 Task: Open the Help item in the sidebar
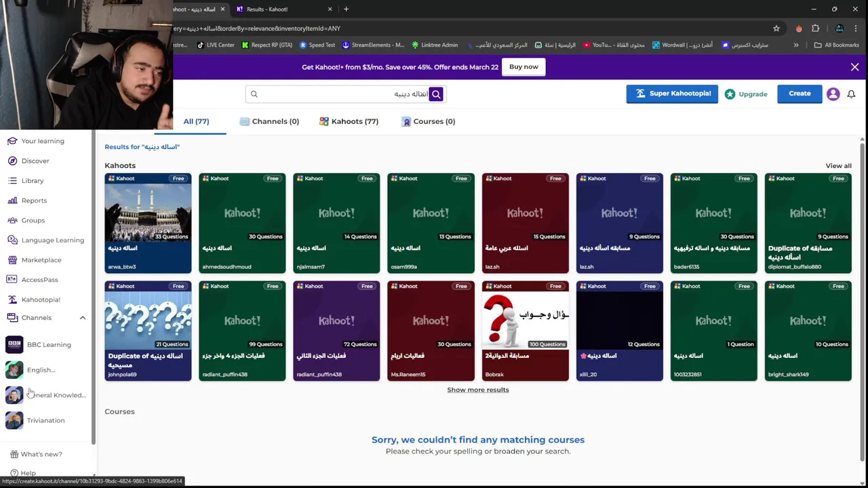pyautogui.click(x=22, y=473)
